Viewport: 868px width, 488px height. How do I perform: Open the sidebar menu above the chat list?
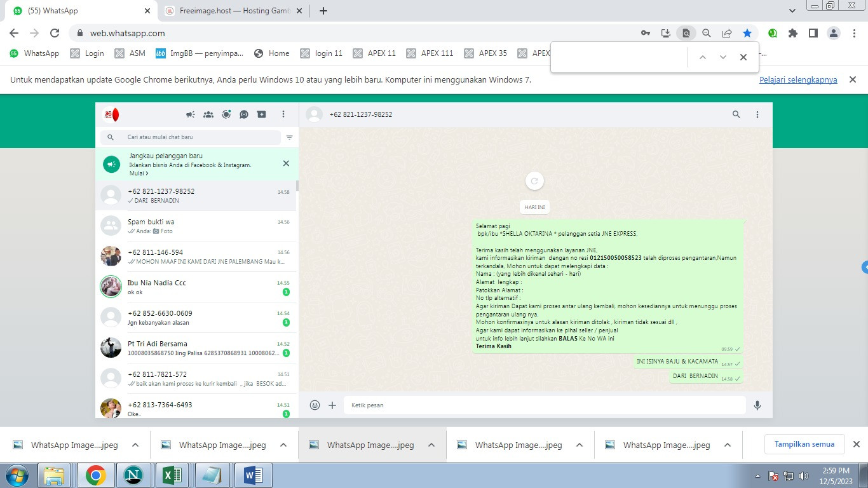[x=283, y=115]
